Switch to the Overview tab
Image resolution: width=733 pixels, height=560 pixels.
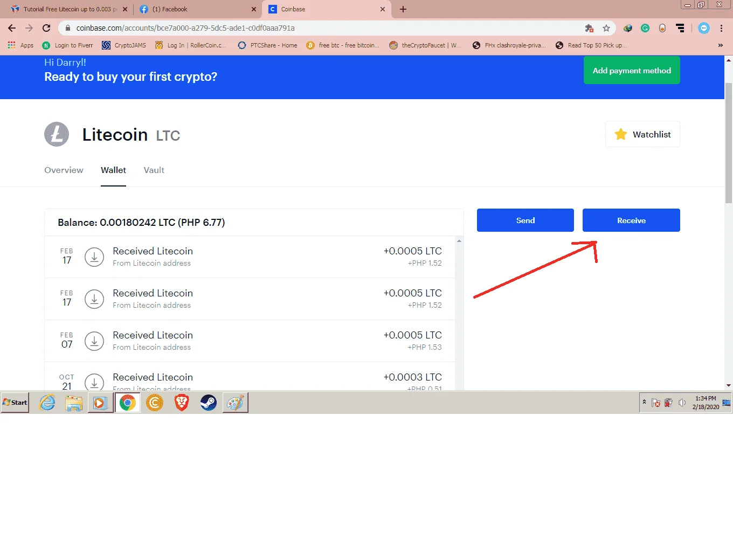(64, 170)
